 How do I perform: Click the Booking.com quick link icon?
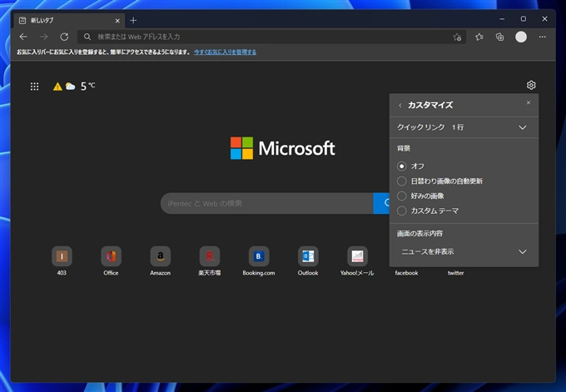coord(259,256)
